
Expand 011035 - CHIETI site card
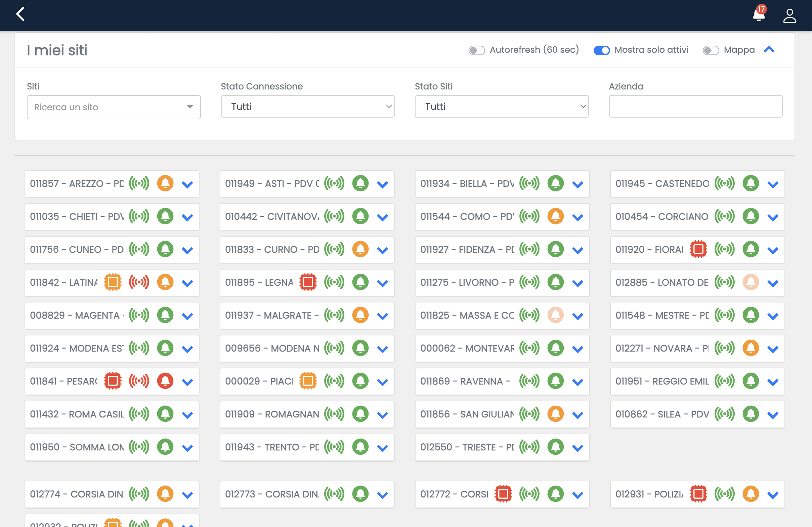(187, 217)
